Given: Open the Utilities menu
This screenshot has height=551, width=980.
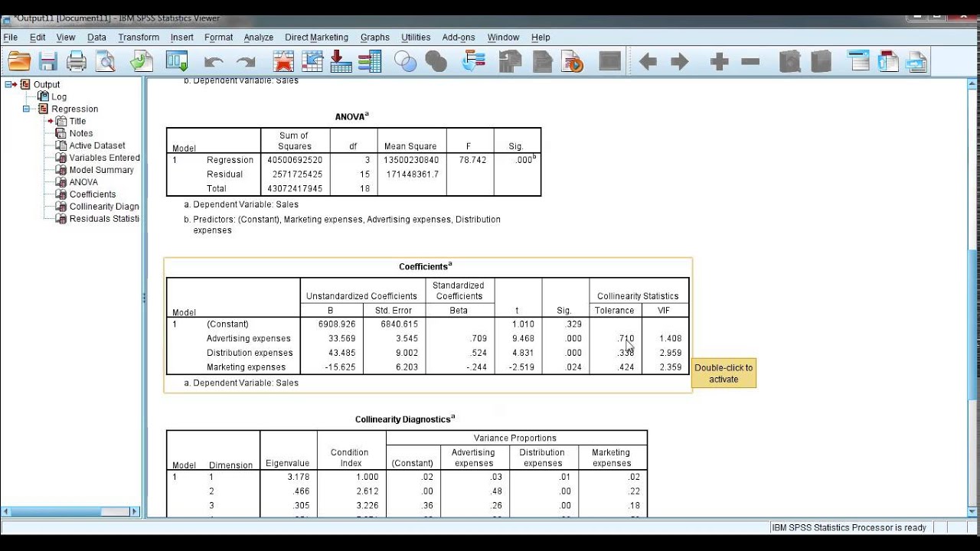Looking at the screenshot, I should pos(416,37).
